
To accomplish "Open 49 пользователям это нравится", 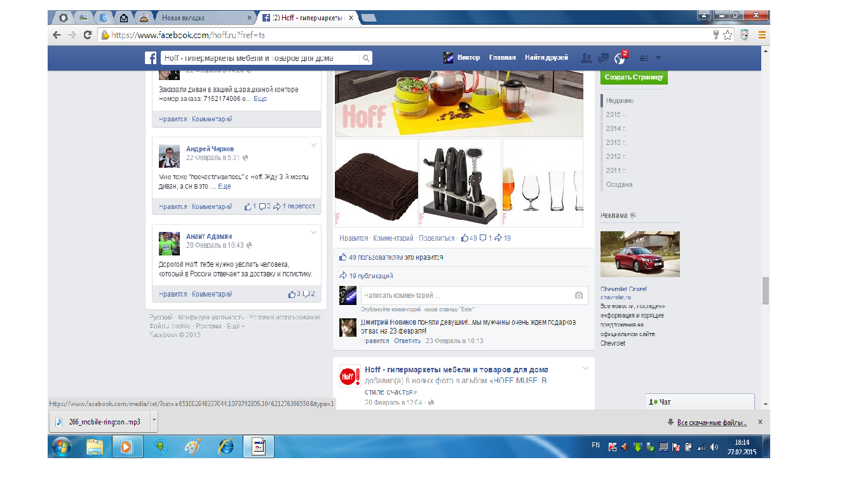I will click(x=391, y=257).
